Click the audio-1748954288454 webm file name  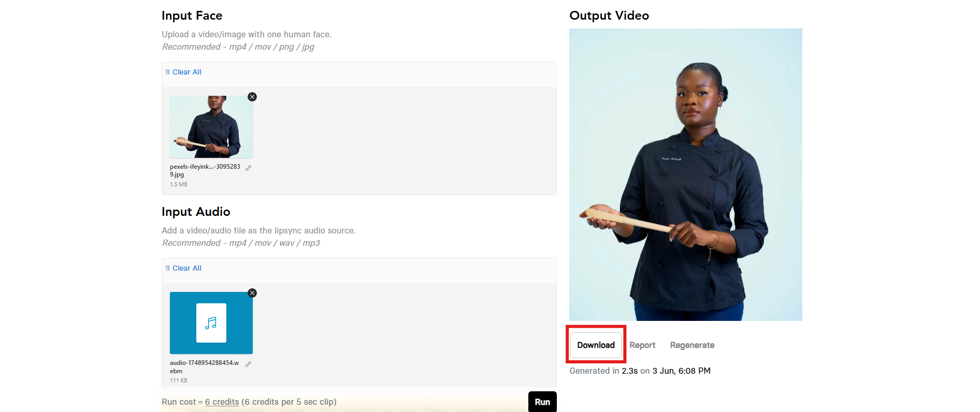[x=204, y=366]
